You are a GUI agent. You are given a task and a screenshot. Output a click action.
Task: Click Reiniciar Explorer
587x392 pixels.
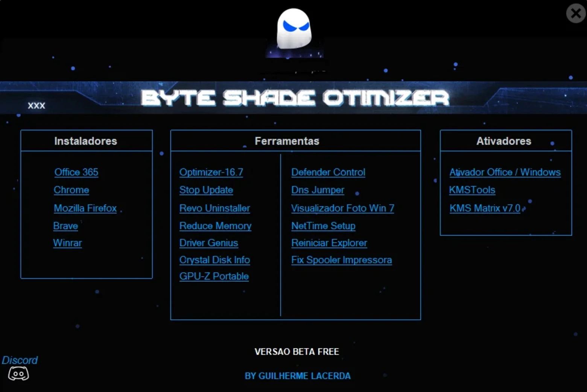tap(329, 243)
